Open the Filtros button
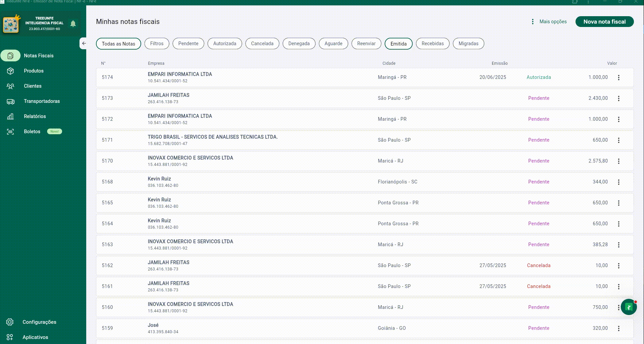Image resolution: width=644 pixels, height=344 pixels. click(x=157, y=44)
